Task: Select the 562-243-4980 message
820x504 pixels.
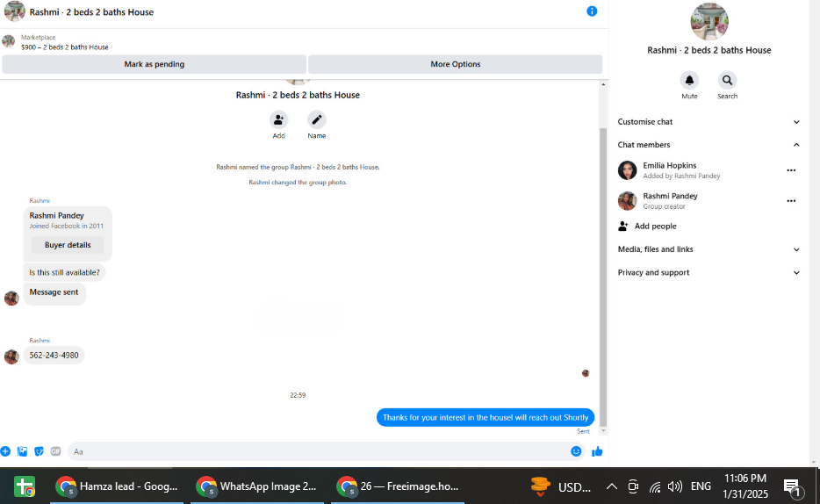Action: [54, 356]
